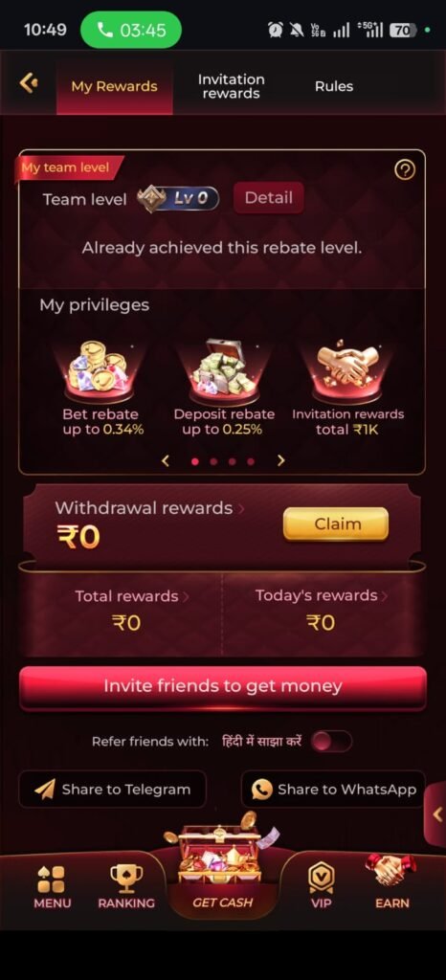The width and height of the screenshot is (446, 980).
Task: Show previous privileges with left chevron
Action: click(x=166, y=460)
